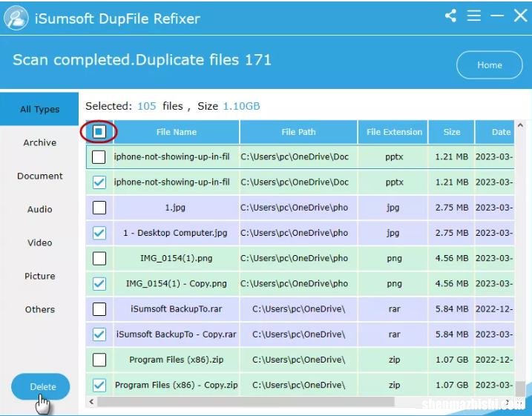Image resolution: width=532 pixels, height=416 pixels.
Task: Check the Program Files (x86).zip checkbox
Action: click(x=99, y=360)
